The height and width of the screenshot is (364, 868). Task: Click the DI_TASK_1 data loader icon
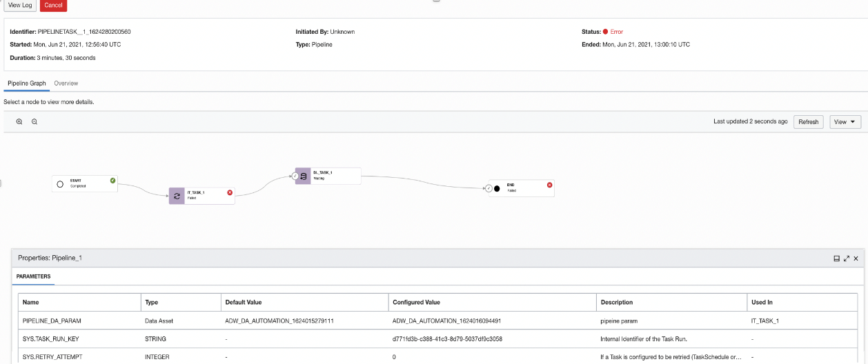[303, 176]
